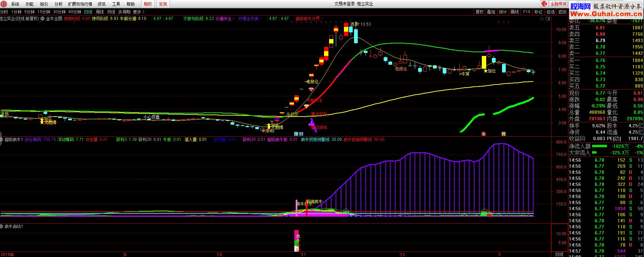Viewport: 644px width, 257px height.
Task: Click the orange diamond gem under 开始关注
Action: pos(306,106)
